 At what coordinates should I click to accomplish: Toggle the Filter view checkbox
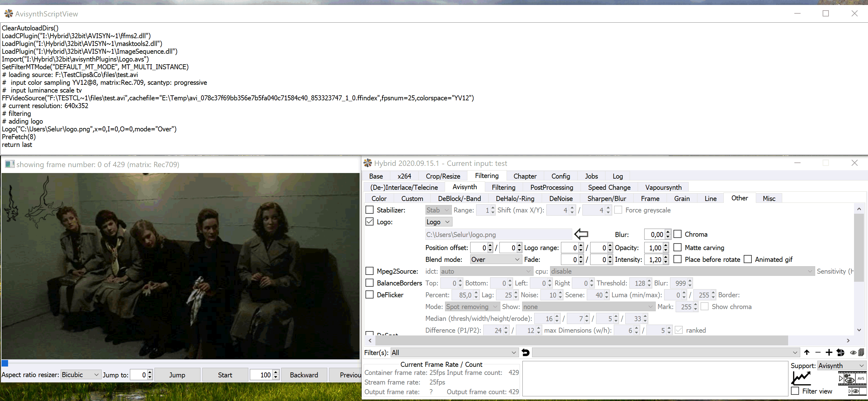point(795,391)
